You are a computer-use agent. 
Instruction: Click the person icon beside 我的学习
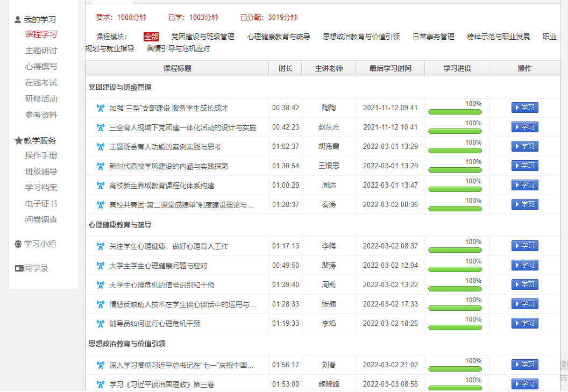pyautogui.click(x=18, y=20)
